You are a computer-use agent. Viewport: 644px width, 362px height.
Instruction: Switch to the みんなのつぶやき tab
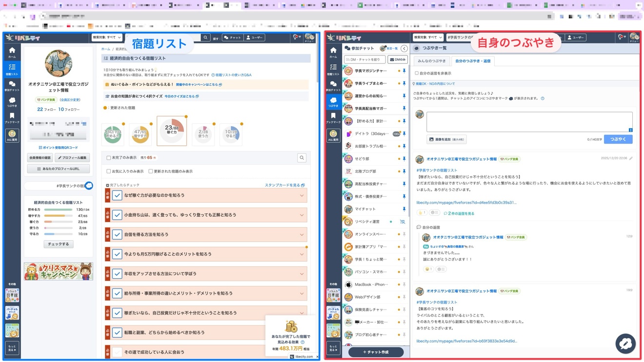pyautogui.click(x=432, y=60)
